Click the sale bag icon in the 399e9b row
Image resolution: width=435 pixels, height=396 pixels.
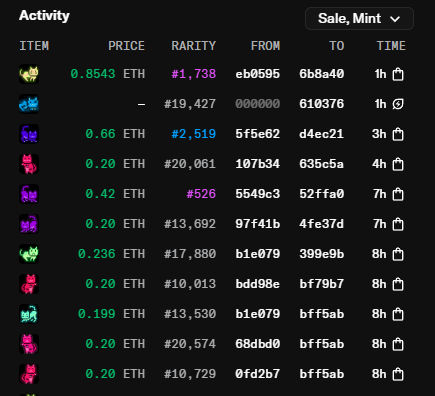398,254
